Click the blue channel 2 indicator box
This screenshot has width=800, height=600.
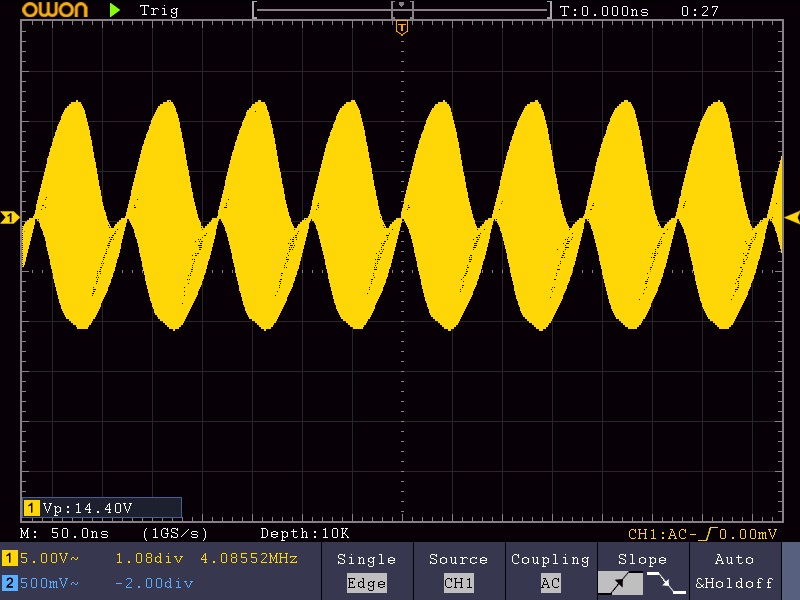tap(9, 583)
